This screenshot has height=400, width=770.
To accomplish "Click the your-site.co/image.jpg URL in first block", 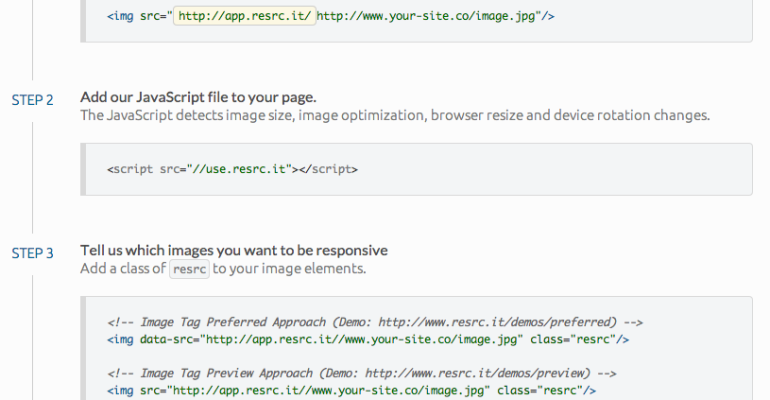I will click(x=425, y=16).
